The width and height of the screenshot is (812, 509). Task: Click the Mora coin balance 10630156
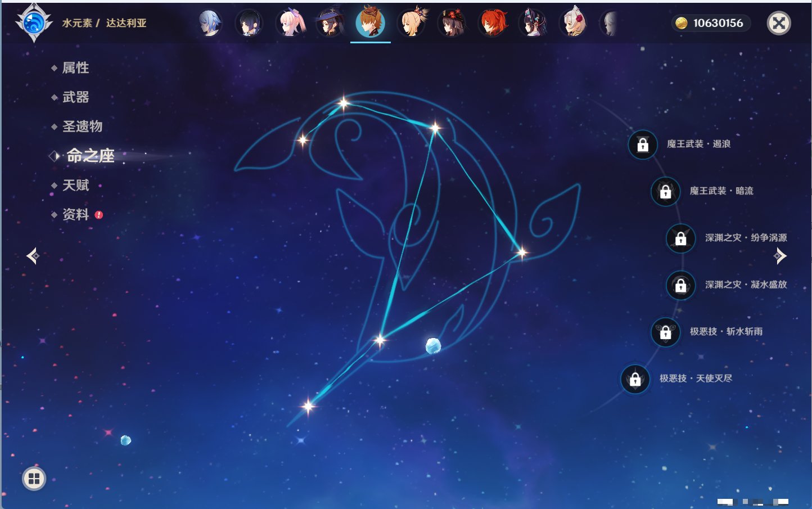[x=710, y=23]
